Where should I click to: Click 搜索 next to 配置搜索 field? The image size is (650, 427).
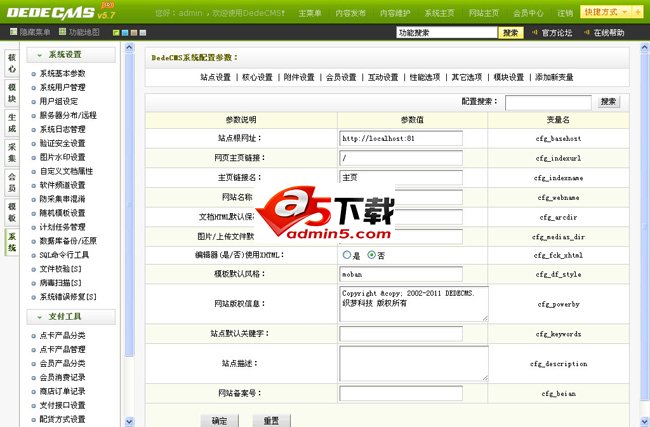pyautogui.click(x=608, y=102)
